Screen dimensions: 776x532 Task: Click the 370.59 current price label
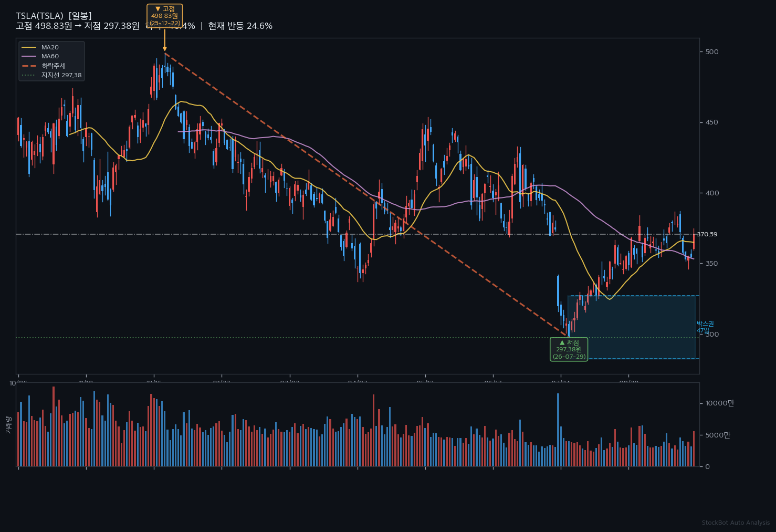coord(707,234)
